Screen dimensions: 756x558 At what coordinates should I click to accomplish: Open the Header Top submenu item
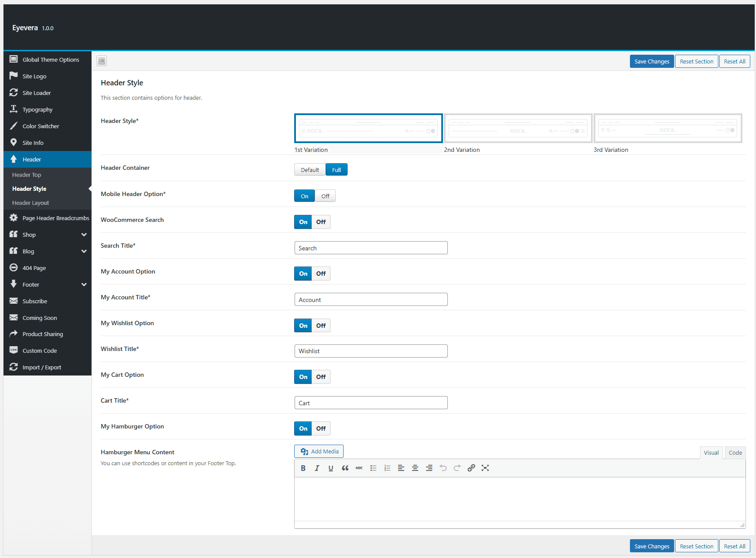click(47, 175)
